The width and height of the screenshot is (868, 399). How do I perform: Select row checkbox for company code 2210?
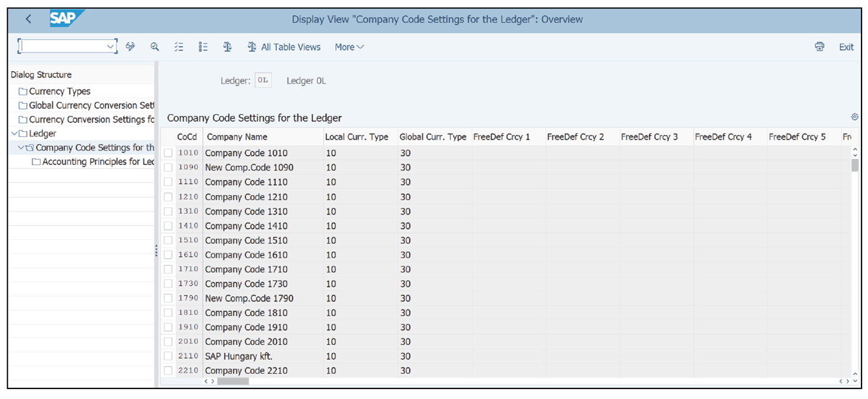168,371
